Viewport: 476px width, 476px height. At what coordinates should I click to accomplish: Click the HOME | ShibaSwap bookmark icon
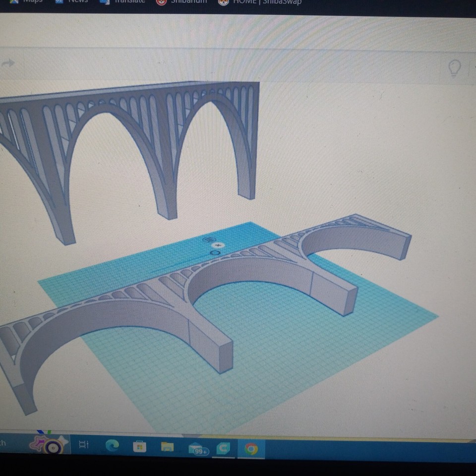tap(222, 2)
